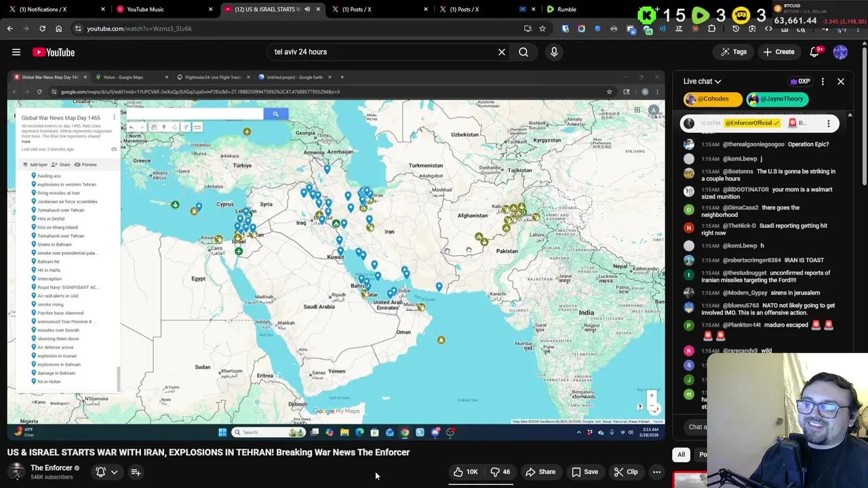Open live chat more options menu
Screen dimensions: 868x488
click(x=823, y=81)
